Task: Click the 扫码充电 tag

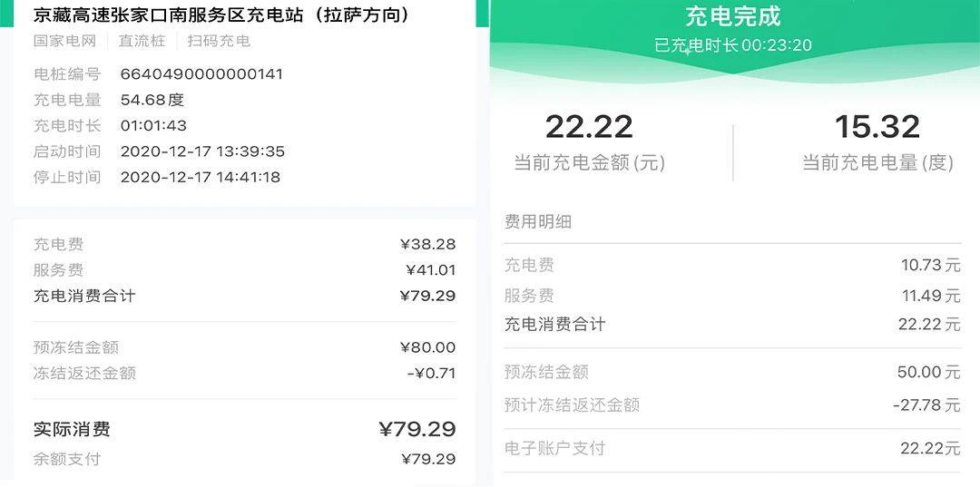Action: 219,41
